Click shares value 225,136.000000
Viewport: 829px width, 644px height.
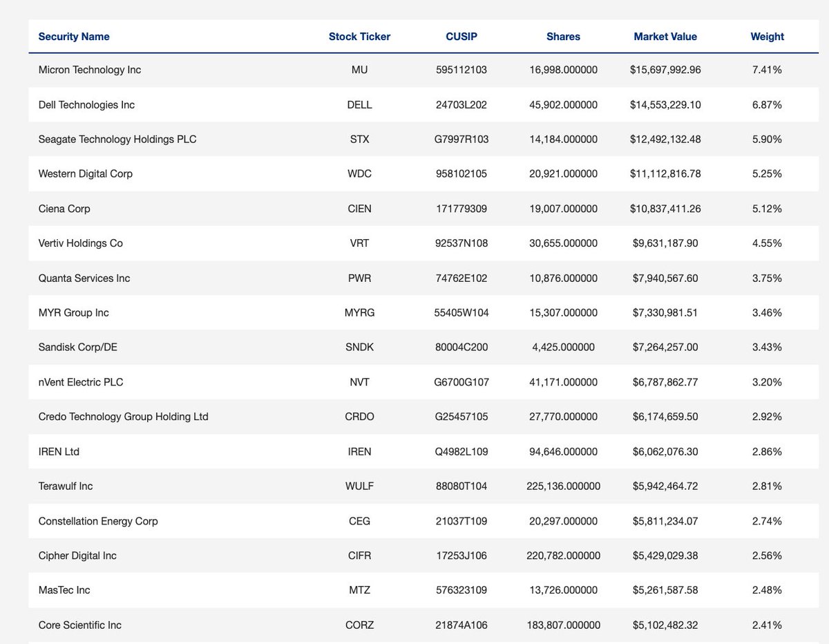coord(564,486)
